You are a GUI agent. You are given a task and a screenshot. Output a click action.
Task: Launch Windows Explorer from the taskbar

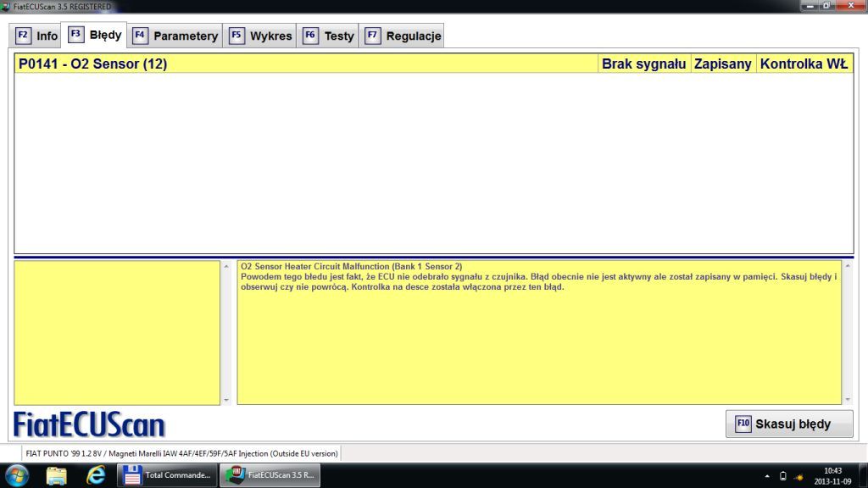57,475
